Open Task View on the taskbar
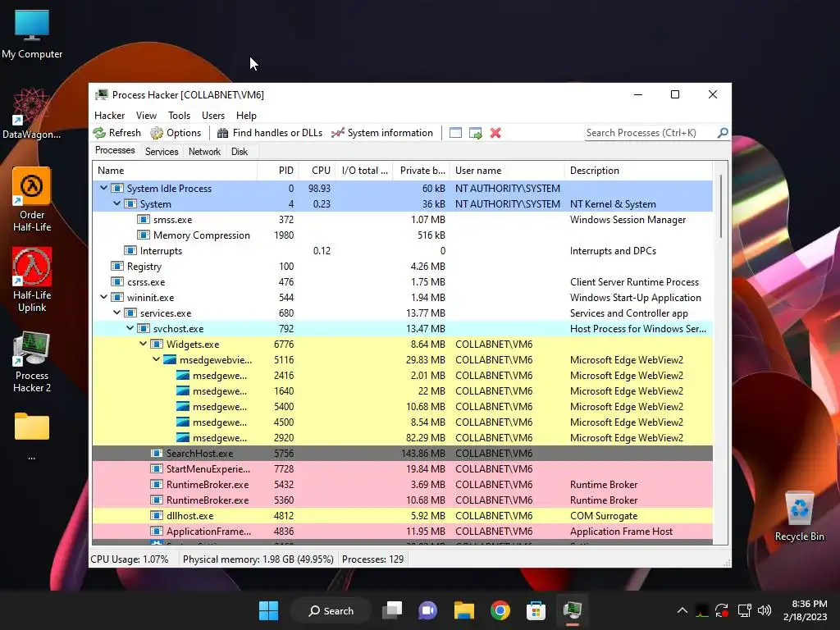840x630 pixels. click(x=392, y=610)
